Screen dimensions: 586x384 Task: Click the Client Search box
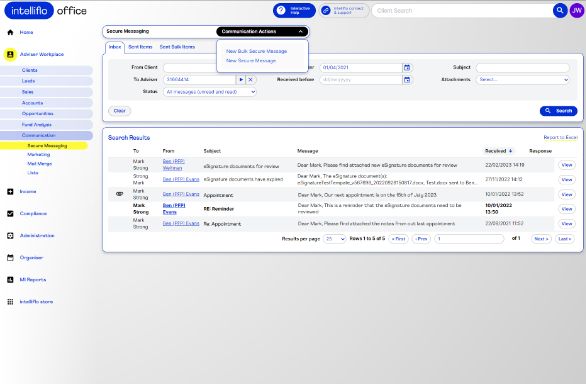tap(463, 10)
